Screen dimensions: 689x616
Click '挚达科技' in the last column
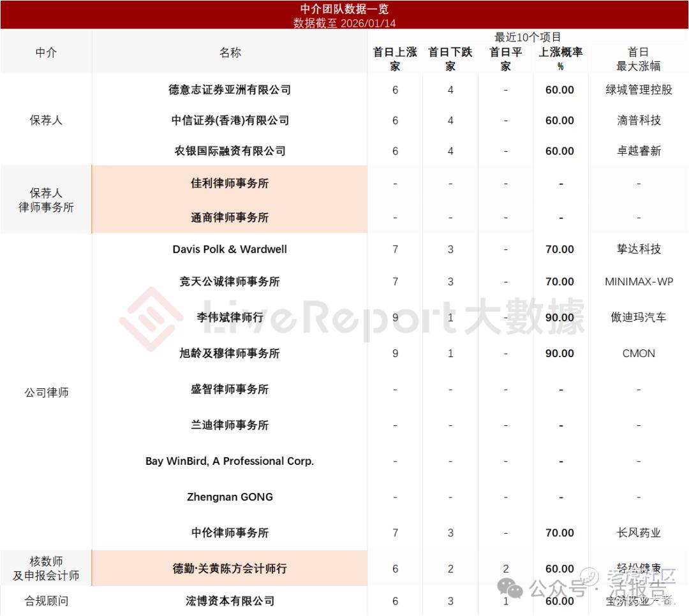coord(639,249)
